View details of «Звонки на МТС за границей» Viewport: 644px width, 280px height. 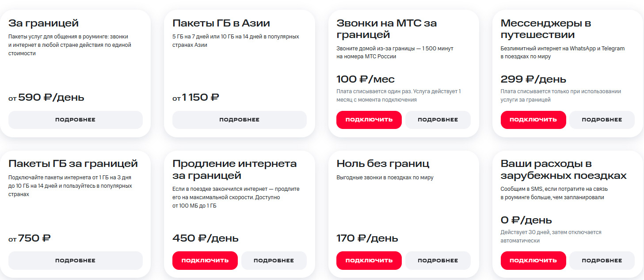click(x=438, y=120)
